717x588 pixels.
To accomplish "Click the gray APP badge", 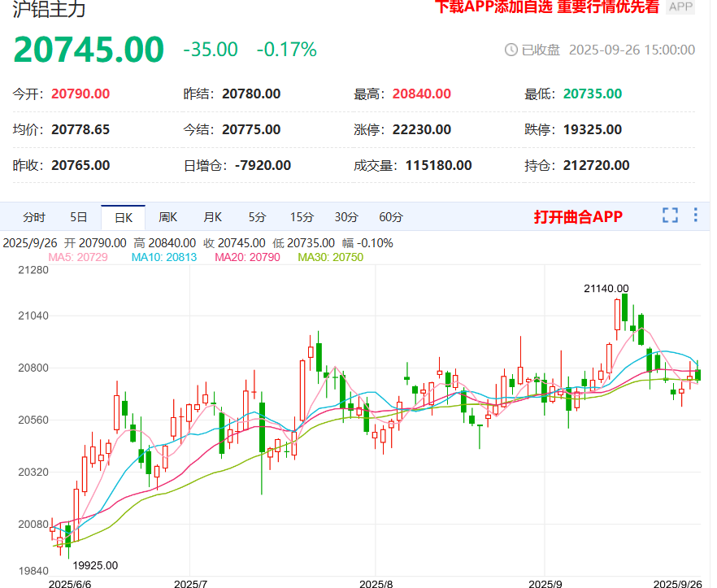I will coord(680,7).
